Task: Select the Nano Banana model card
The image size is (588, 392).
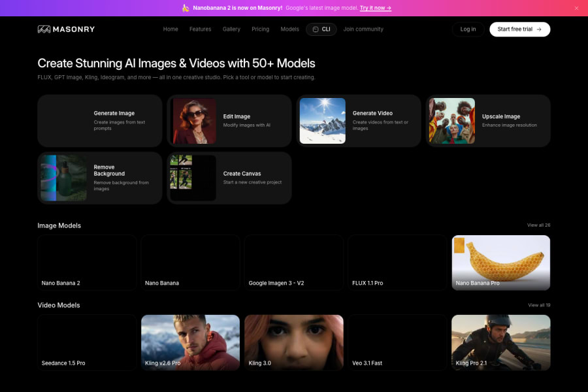Action: [x=191, y=263]
